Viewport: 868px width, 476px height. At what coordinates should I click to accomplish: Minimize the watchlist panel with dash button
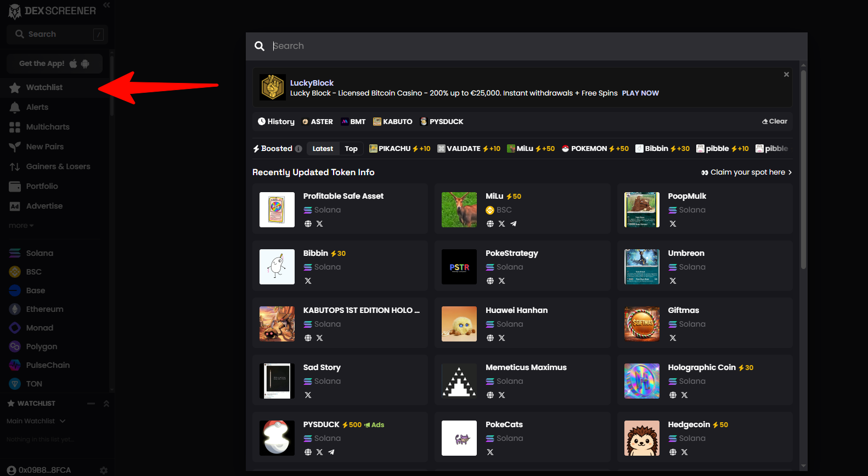(91, 404)
